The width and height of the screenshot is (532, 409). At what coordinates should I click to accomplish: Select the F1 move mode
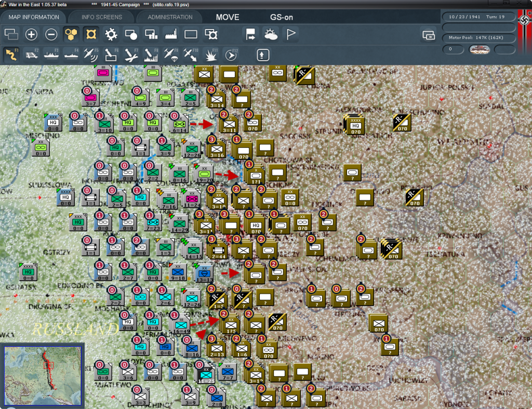click(11, 54)
